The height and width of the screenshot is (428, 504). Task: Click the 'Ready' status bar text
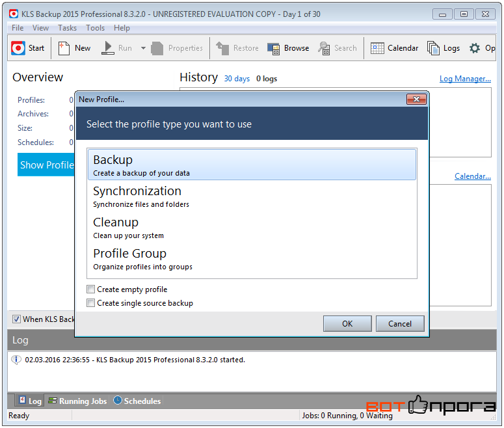click(19, 416)
